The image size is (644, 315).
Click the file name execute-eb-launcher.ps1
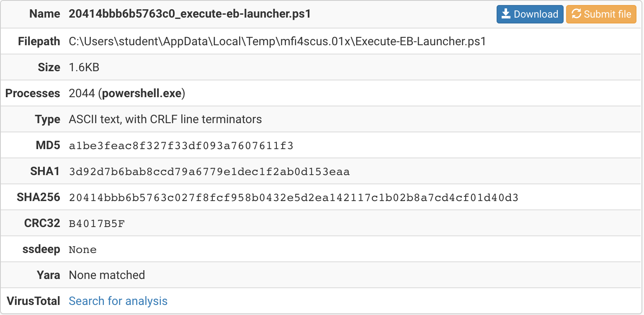(190, 14)
